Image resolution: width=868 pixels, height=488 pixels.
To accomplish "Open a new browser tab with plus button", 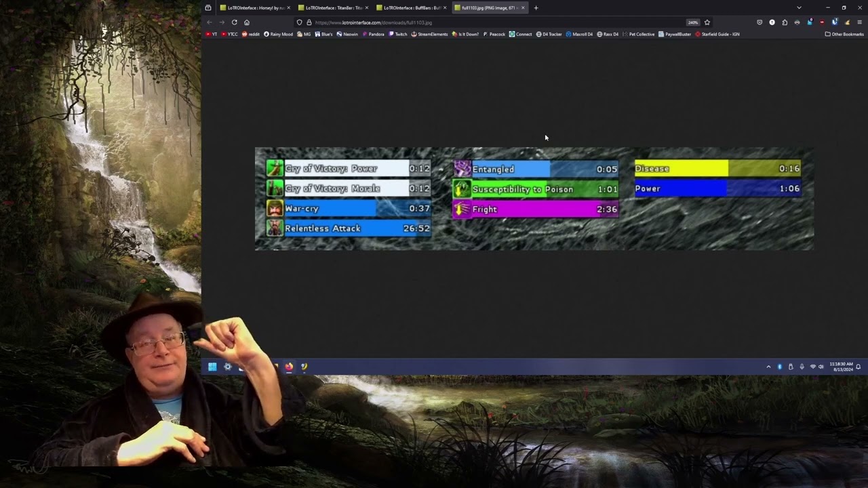I will (536, 7).
